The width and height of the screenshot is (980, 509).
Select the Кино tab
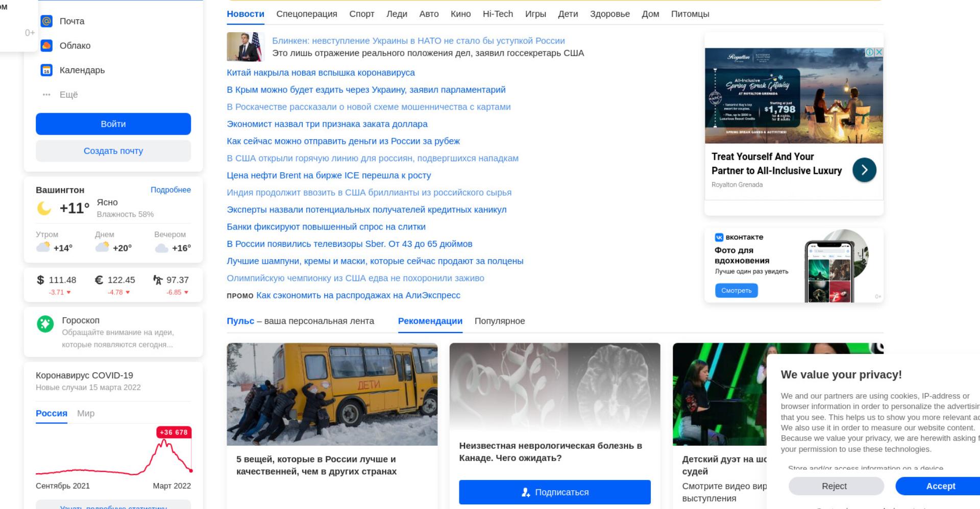coord(460,14)
